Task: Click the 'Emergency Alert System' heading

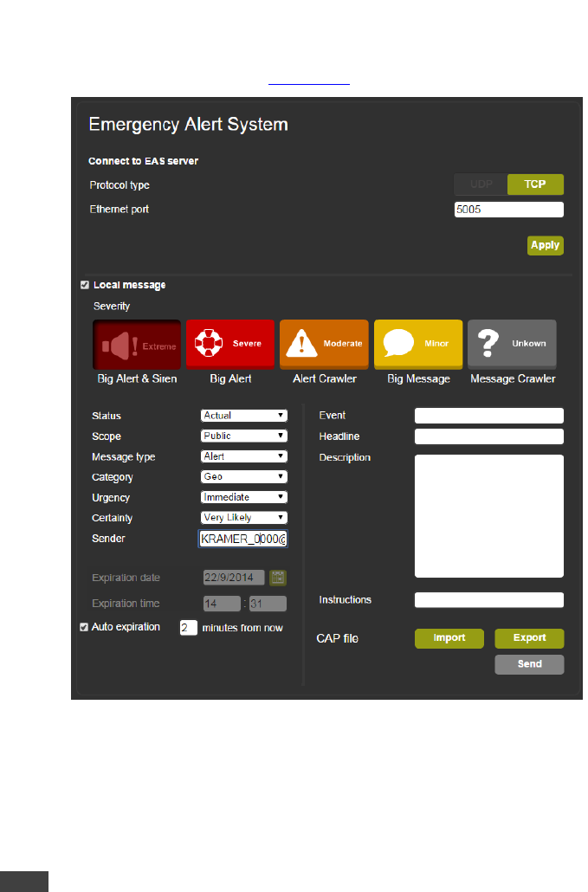Action: (x=188, y=125)
